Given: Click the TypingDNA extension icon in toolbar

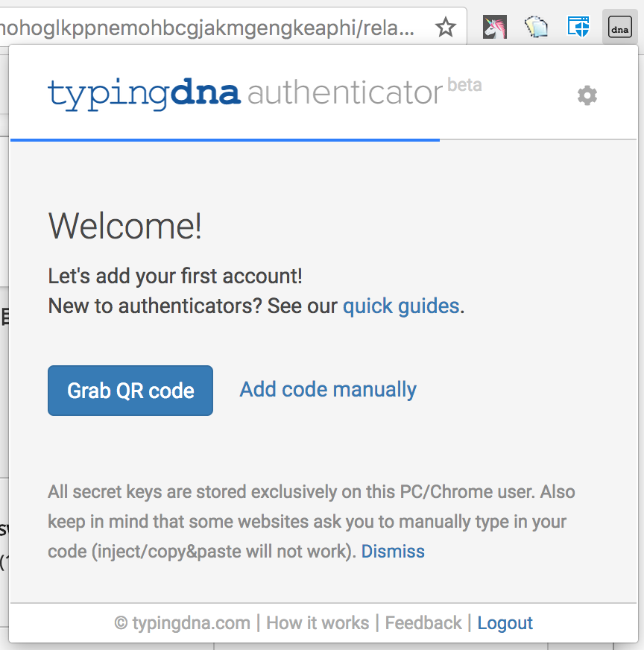Looking at the screenshot, I should (x=620, y=28).
